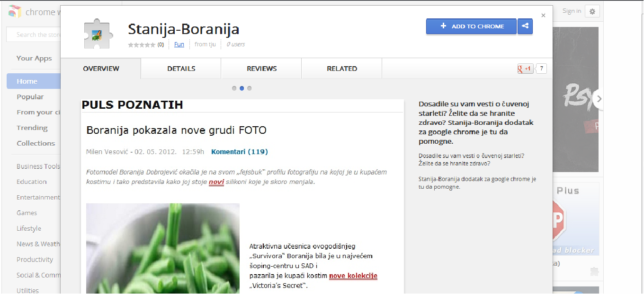This screenshot has height=295, width=644.
Task: Open the Fun category link
Action: [x=179, y=44]
